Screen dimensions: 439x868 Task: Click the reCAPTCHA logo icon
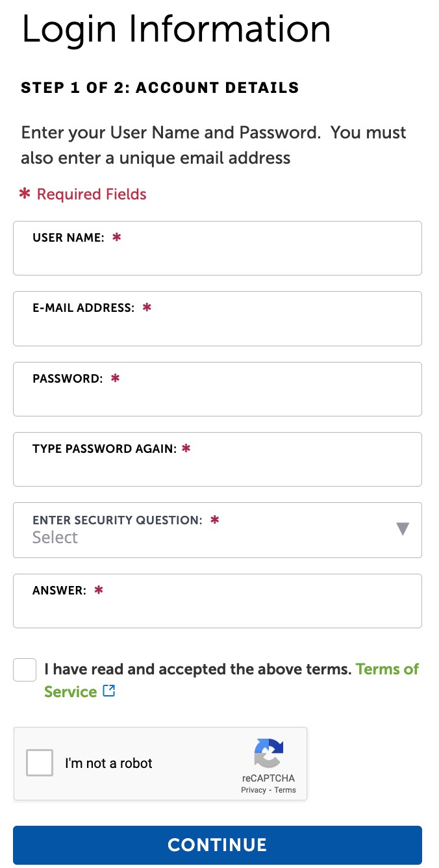[x=269, y=754]
